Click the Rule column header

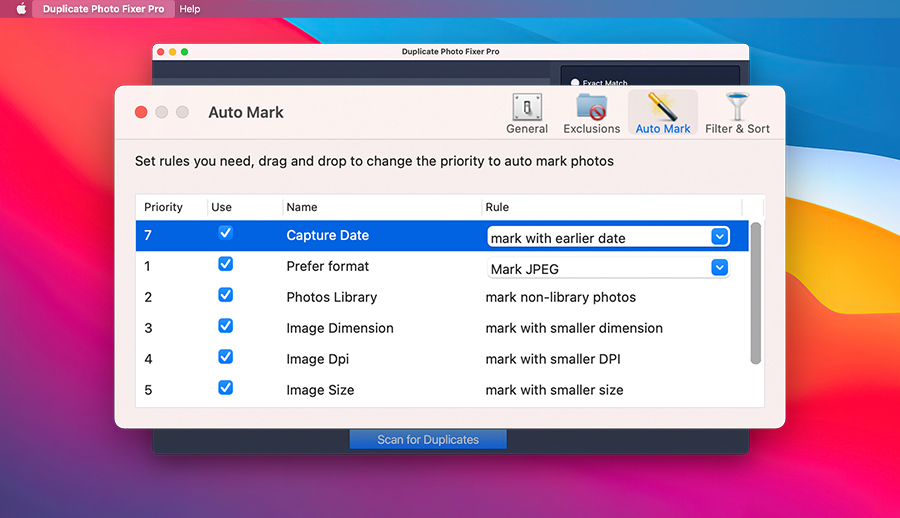(x=497, y=207)
